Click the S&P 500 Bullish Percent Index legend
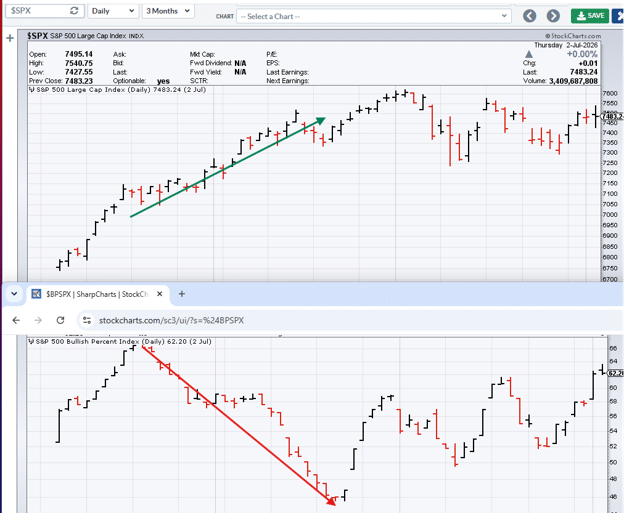This screenshot has height=513, width=624. tap(120, 341)
